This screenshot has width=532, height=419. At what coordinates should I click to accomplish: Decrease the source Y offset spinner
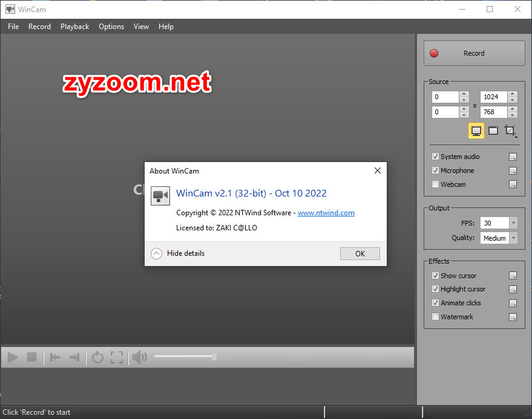coord(464,115)
